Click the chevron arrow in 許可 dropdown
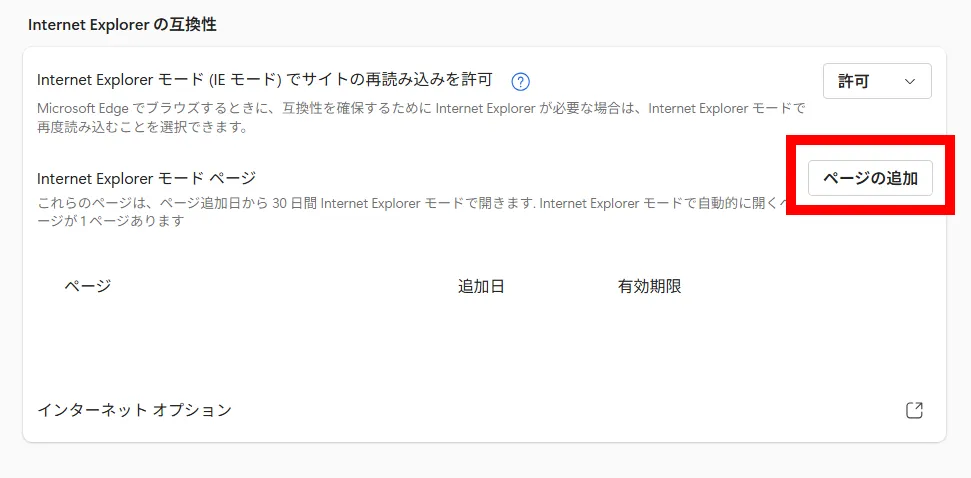Screen dimensions: 971x478 910,82
